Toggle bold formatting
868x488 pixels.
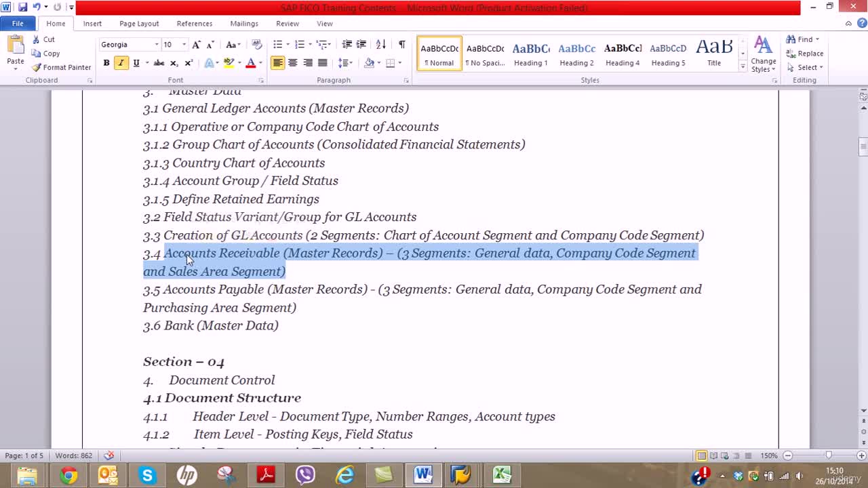106,63
